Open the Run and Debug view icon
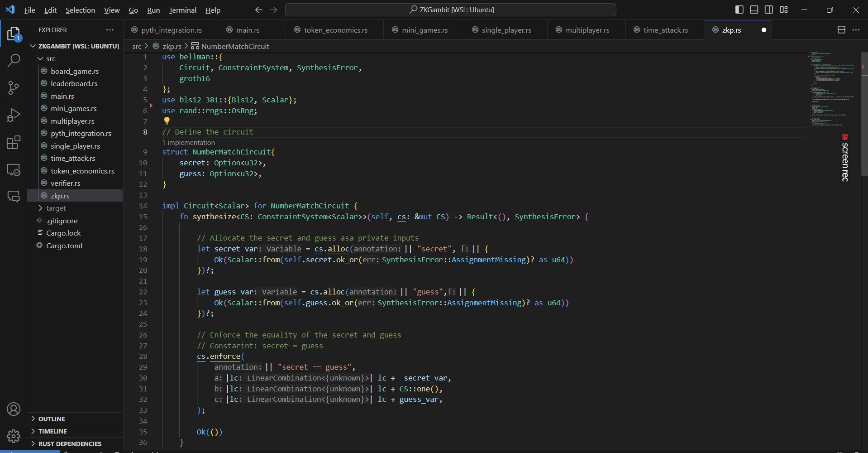This screenshot has height=453, width=868. click(14, 115)
